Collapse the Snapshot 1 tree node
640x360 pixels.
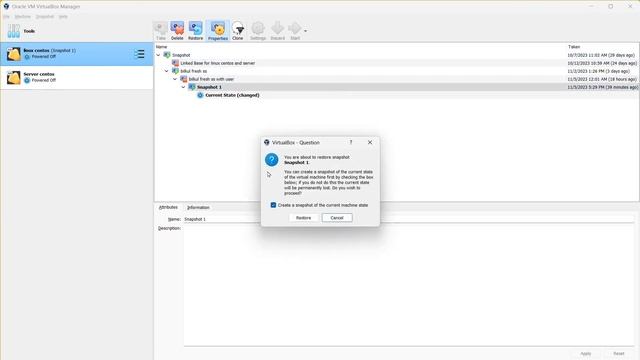click(183, 87)
